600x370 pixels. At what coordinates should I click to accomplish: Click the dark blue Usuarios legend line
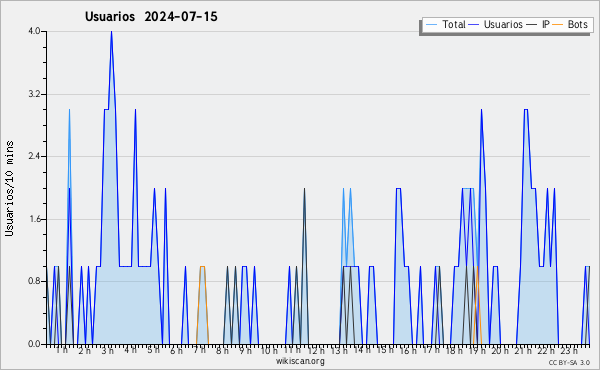point(474,25)
